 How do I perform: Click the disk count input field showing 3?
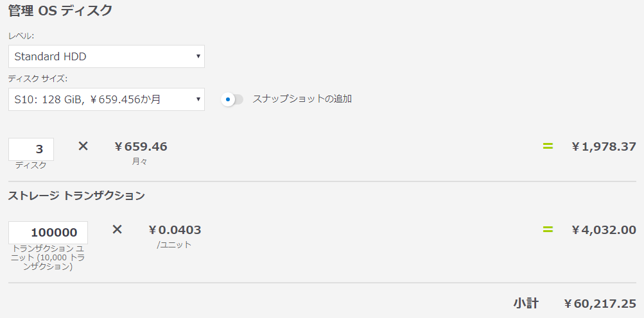click(31, 149)
